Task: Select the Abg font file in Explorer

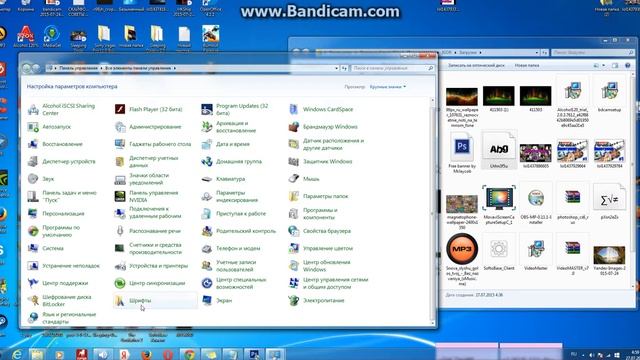Action: coord(499,149)
